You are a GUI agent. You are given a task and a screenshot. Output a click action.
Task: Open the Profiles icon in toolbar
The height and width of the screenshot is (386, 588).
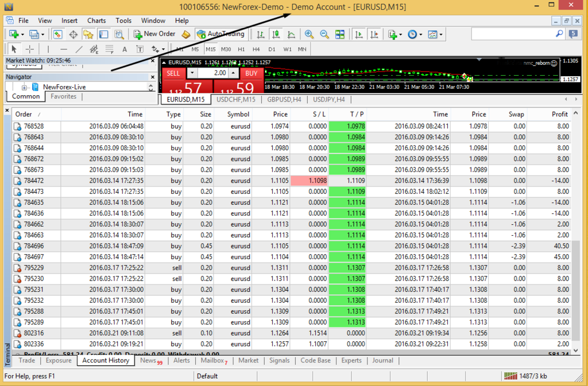(34, 34)
